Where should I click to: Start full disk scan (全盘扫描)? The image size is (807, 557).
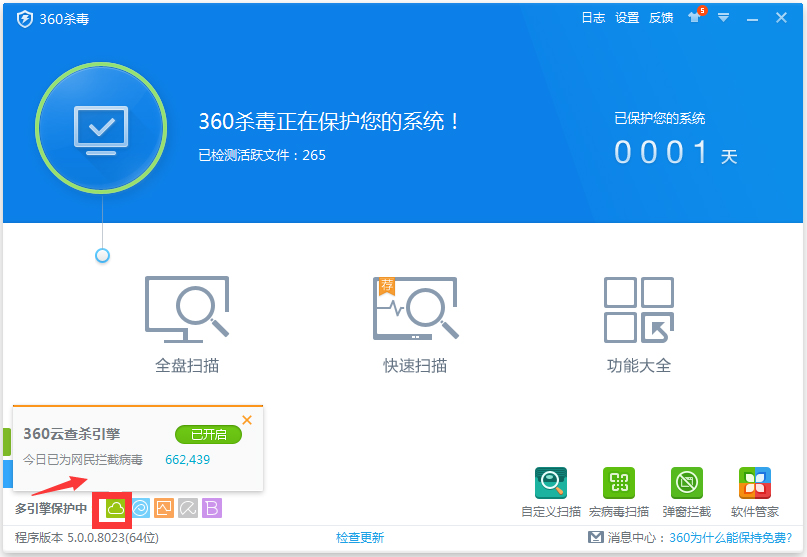point(187,323)
